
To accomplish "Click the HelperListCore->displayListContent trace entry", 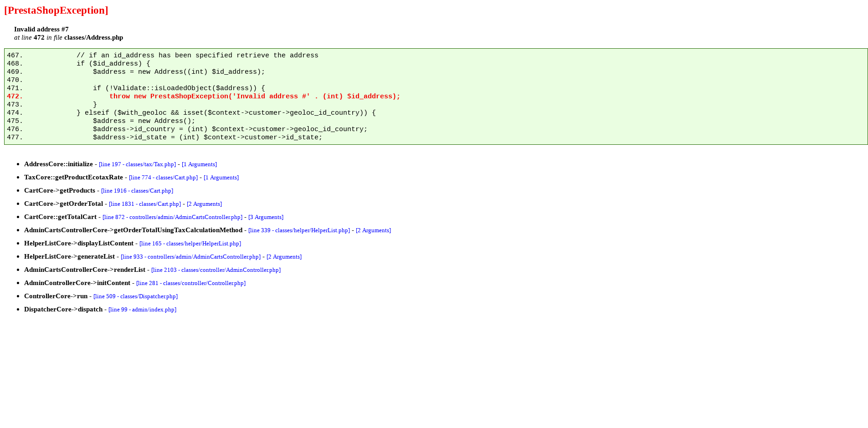I will 79,243.
